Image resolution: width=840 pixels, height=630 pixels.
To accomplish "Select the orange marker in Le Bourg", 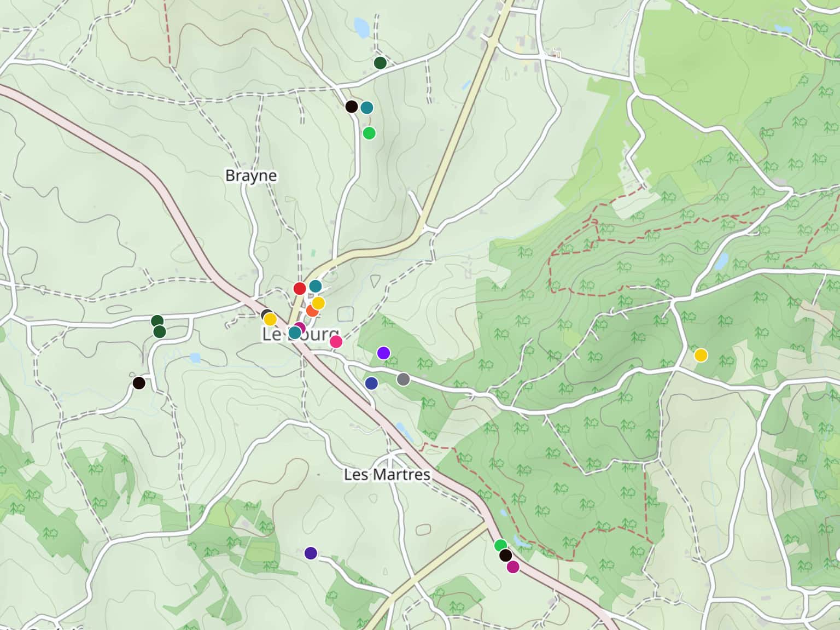I will point(312,311).
